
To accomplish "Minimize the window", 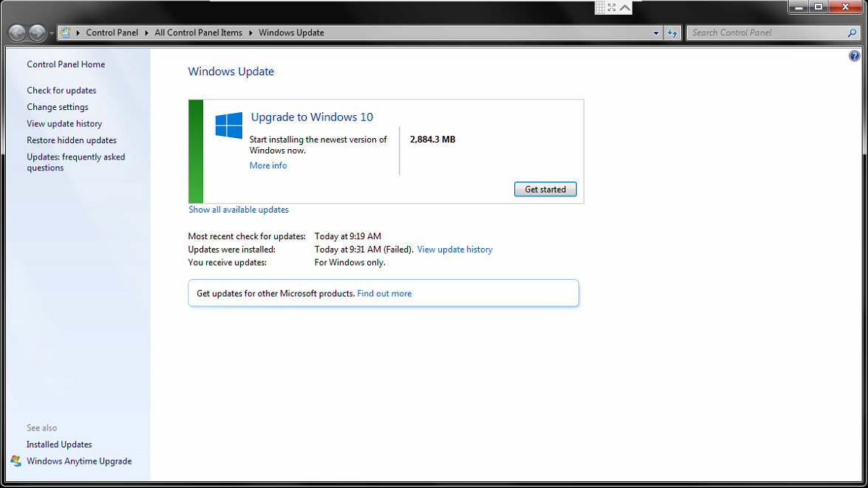I will (799, 7).
